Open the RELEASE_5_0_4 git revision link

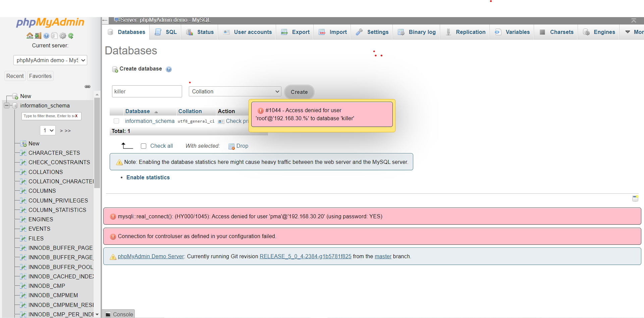[306, 256]
